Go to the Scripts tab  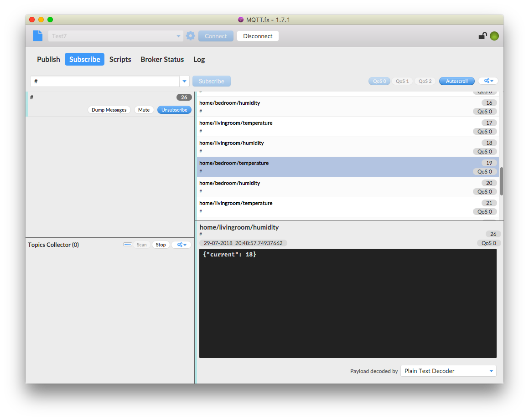(x=120, y=59)
